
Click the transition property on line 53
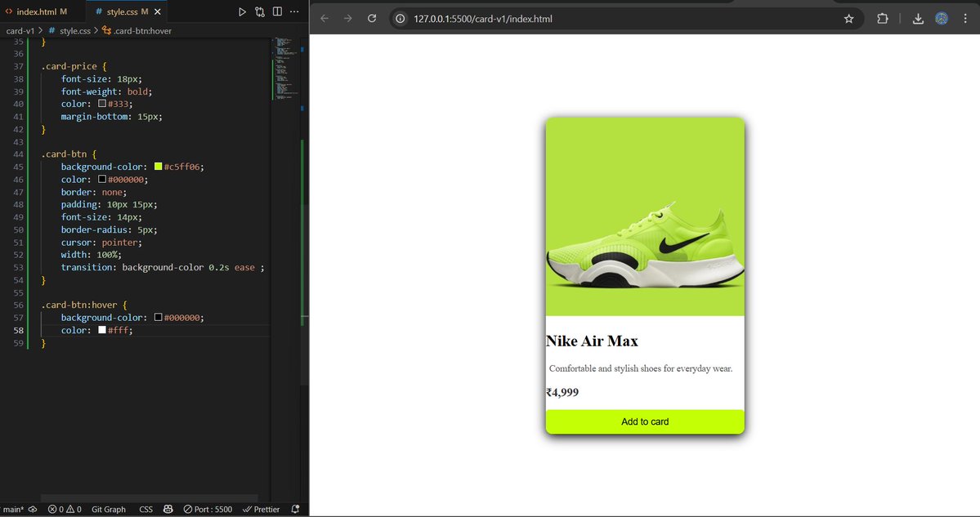click(163, 267)
